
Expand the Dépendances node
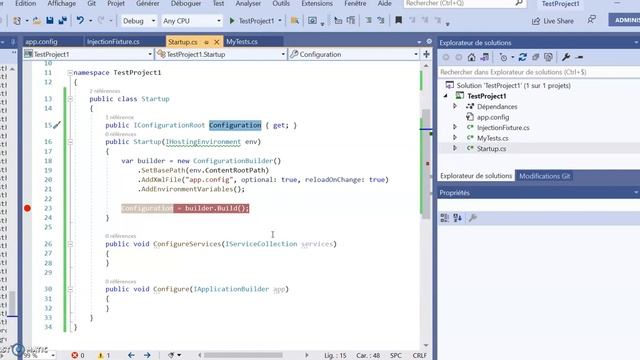tap(455, 107)
